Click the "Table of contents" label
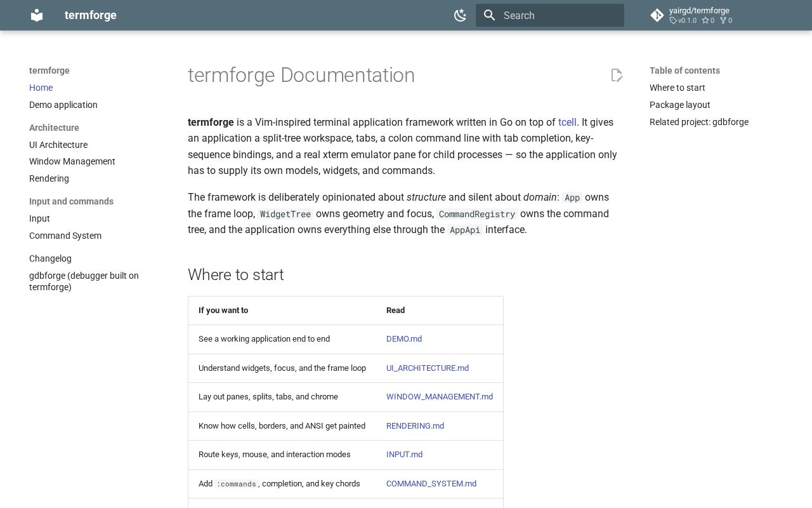Image resolution: width=812 pixels, height=508 pixels. click(684, 70)
